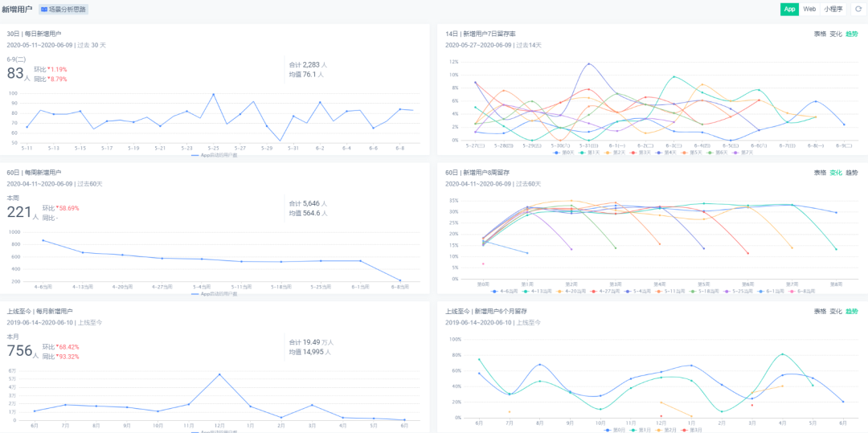Click the 12月 peak on monthly new users chart

click(219, 374)
